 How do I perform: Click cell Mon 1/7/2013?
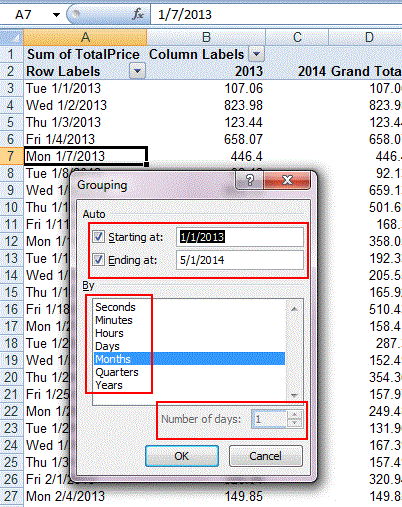85,156
